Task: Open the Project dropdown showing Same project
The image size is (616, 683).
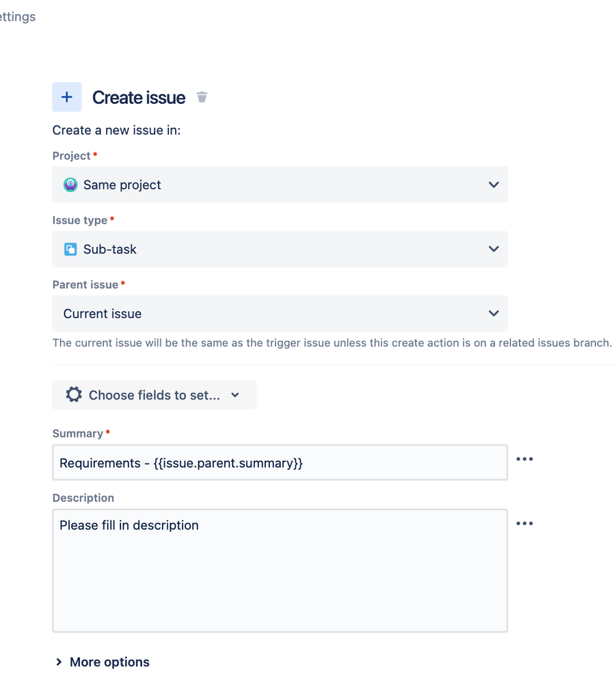Action: [x=280, y=185]
